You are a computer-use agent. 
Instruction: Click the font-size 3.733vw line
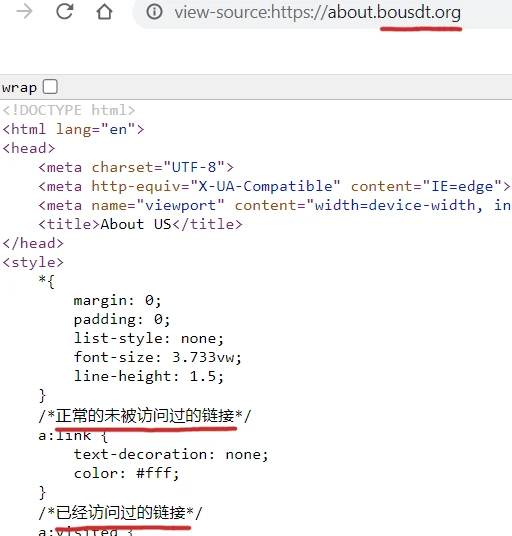click(x=158, y=357)
